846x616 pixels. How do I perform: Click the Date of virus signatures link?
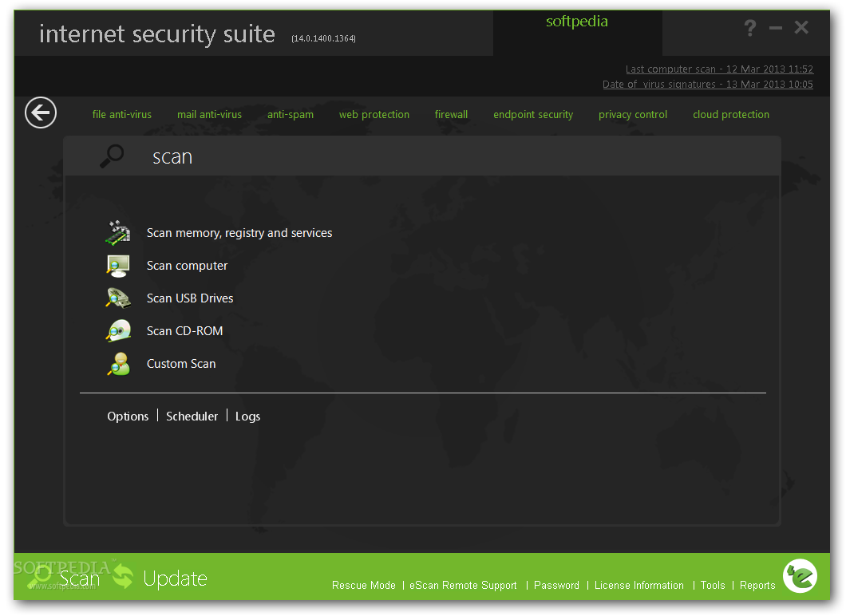708,84
